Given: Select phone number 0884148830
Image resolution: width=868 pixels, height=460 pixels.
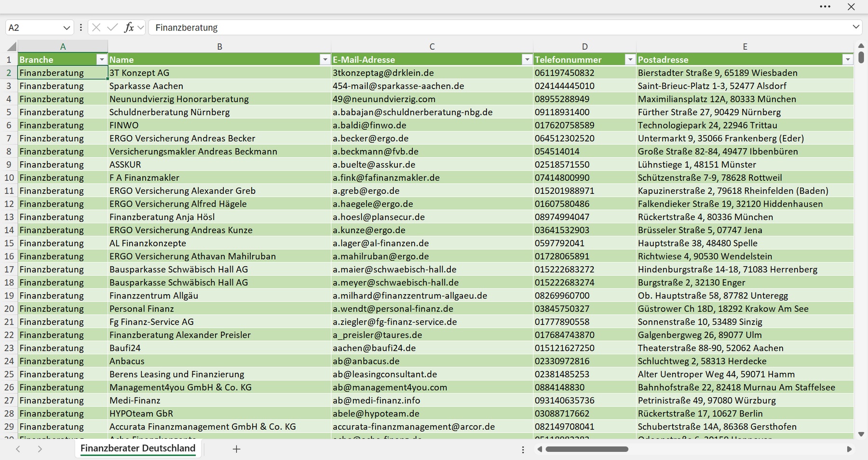Looking at the screenshot, I should [x=584, y=387].
